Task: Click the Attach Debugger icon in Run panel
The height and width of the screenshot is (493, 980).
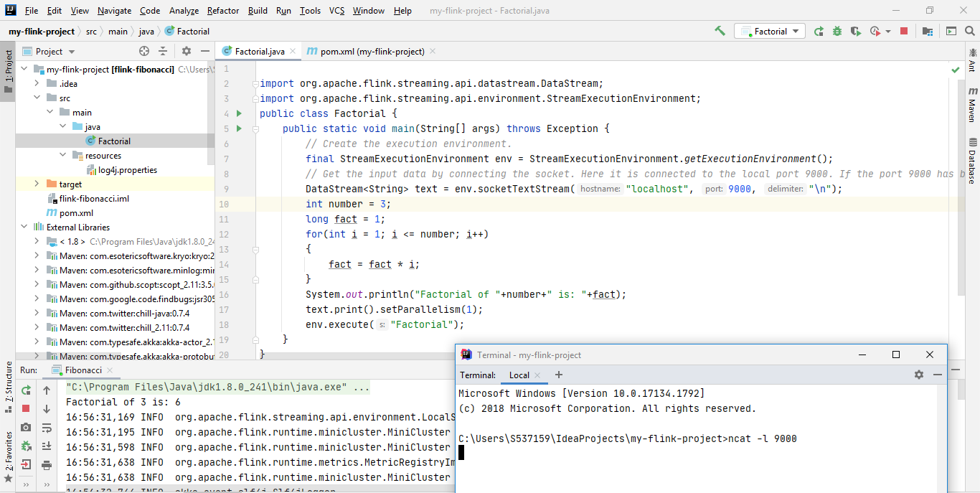Action: point(26,446)
